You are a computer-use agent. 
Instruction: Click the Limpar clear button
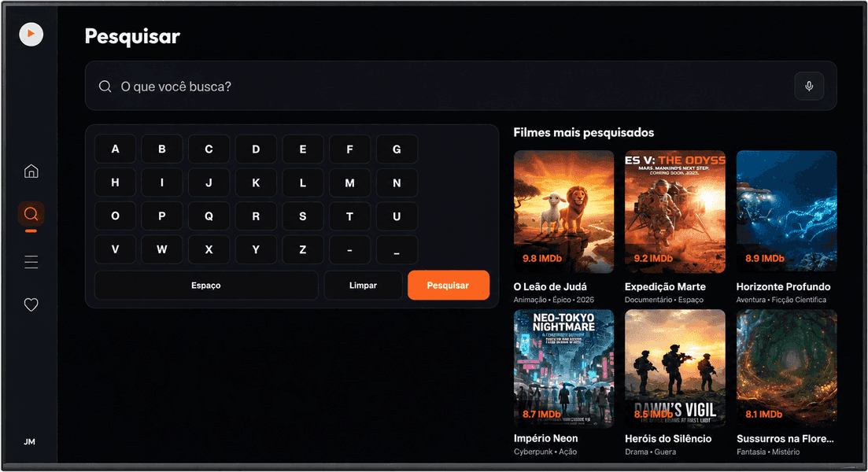(363, 285)
